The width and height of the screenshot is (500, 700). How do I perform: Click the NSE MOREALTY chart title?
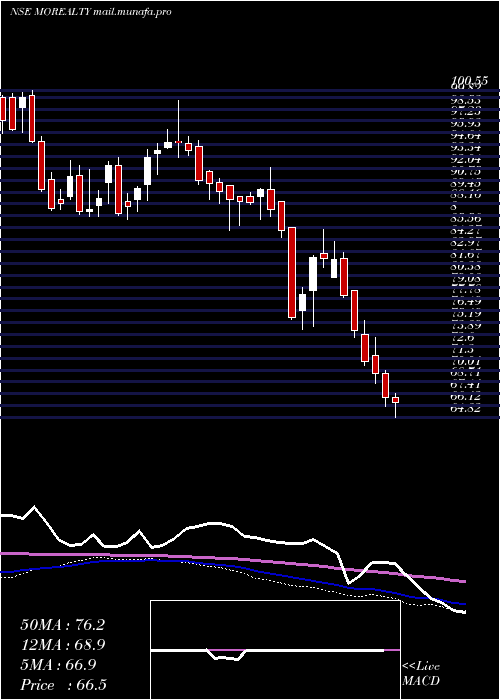click(50, 12)
